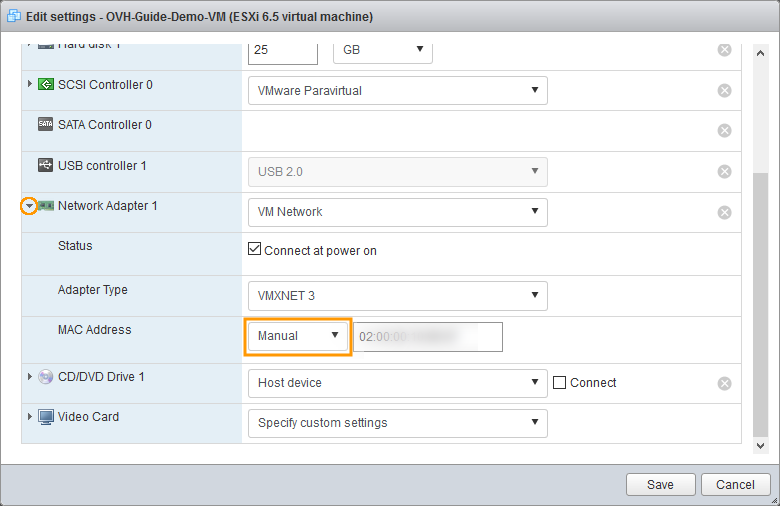Cancel the edit settings dialog
780x506 pixels.
[x=735, y=485]
